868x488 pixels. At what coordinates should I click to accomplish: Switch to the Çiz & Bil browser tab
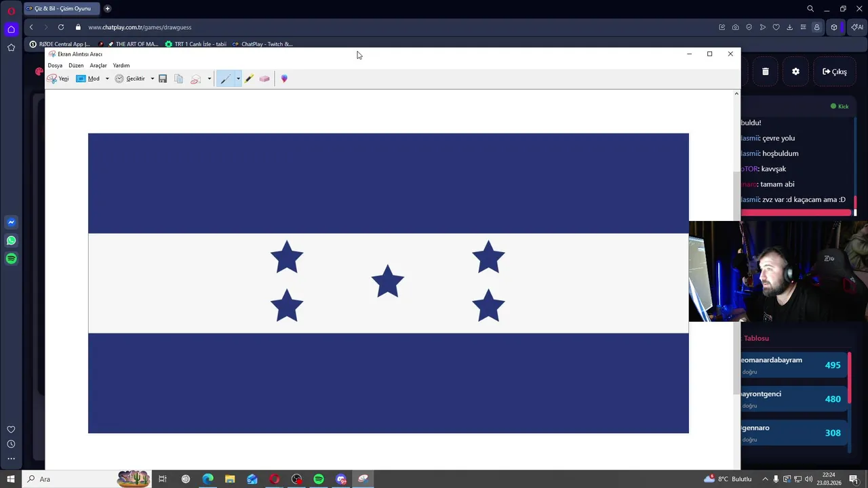tap(61, 9)
